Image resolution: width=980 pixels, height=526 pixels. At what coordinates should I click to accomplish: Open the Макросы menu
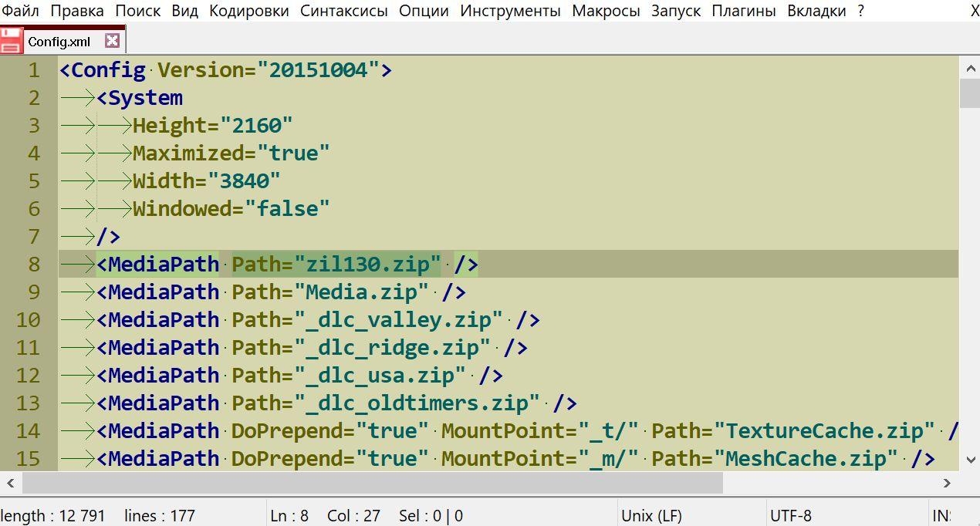click(x=606, y=11)
